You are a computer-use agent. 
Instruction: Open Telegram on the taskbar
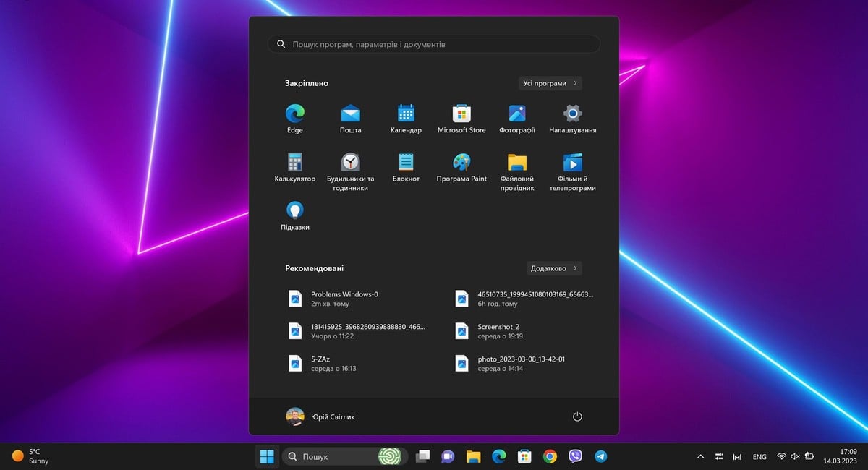coord(600,456)
